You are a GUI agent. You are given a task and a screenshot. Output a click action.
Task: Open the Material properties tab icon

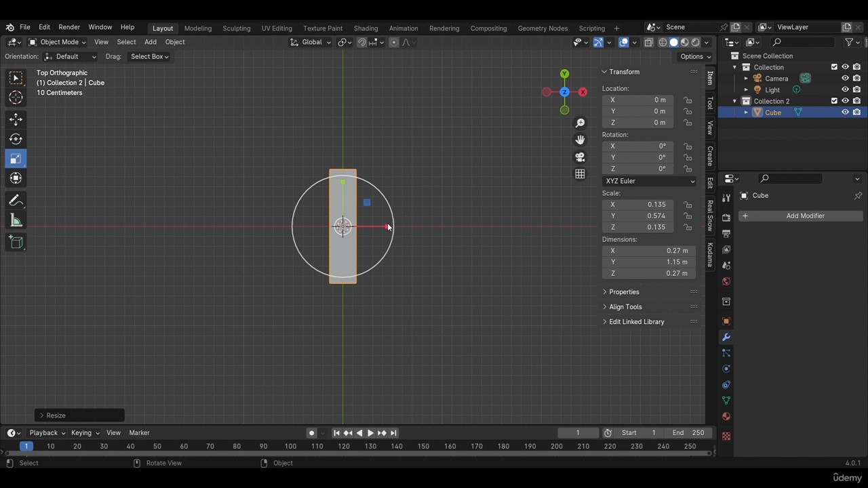pyautogui.click(x=726, y=416)
